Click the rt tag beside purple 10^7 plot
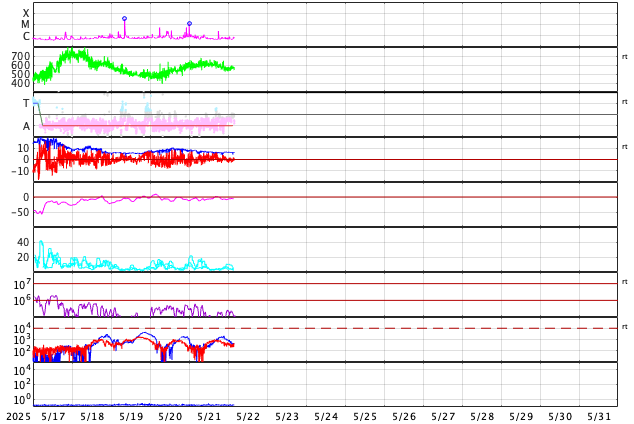The height and width of the screenshot is (424, 634). click(625, 281)
